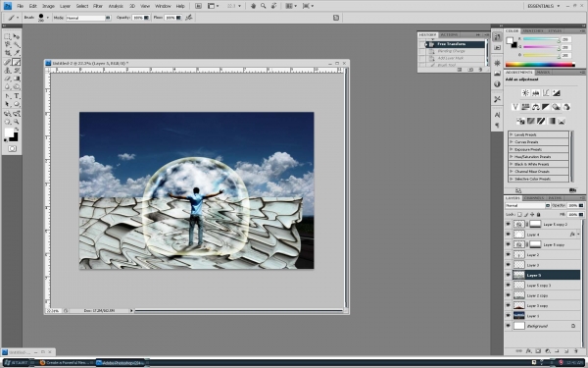Click the color spectrum ramp
588x368 pixels.
click(x=540, y=65)
